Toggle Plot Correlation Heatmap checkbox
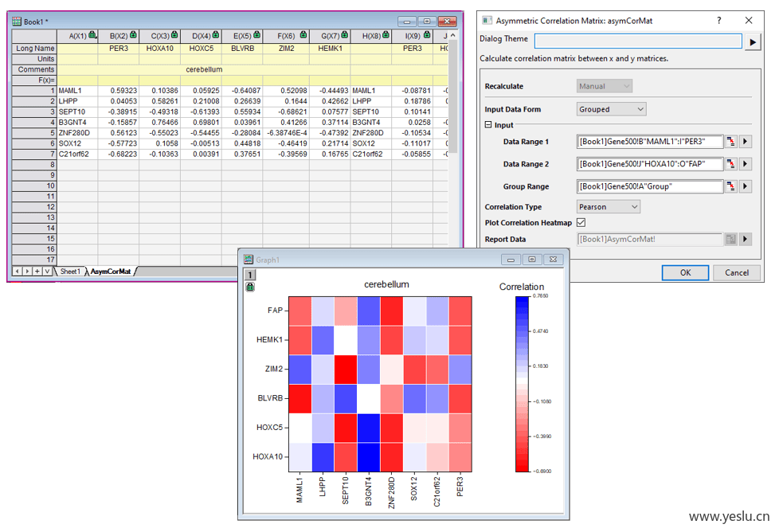Screen dimensions: 779x532 click(581, 222)
